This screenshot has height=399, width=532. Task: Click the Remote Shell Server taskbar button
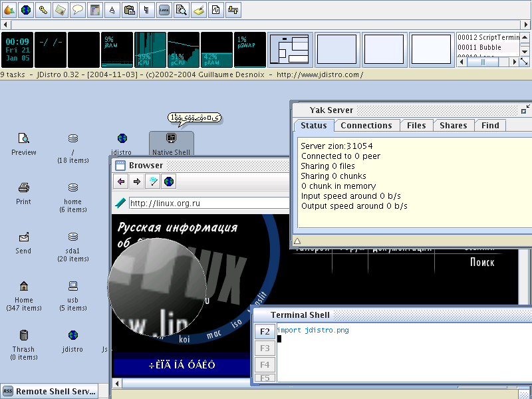(50, 392)
